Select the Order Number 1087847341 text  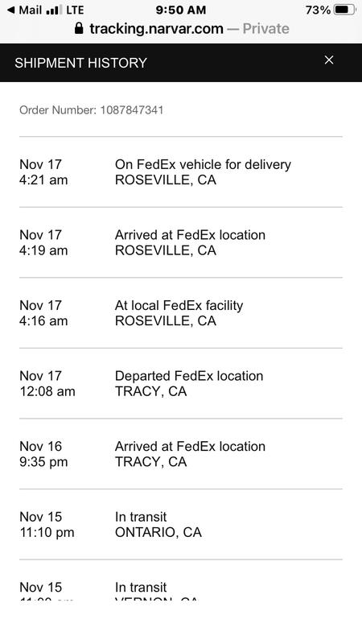coord(91,110)
